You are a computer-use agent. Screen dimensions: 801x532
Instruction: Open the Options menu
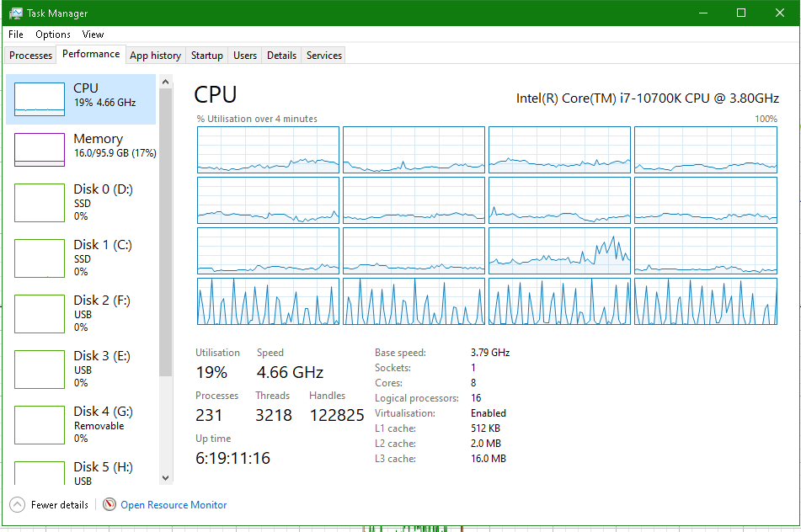coord(53,35)
